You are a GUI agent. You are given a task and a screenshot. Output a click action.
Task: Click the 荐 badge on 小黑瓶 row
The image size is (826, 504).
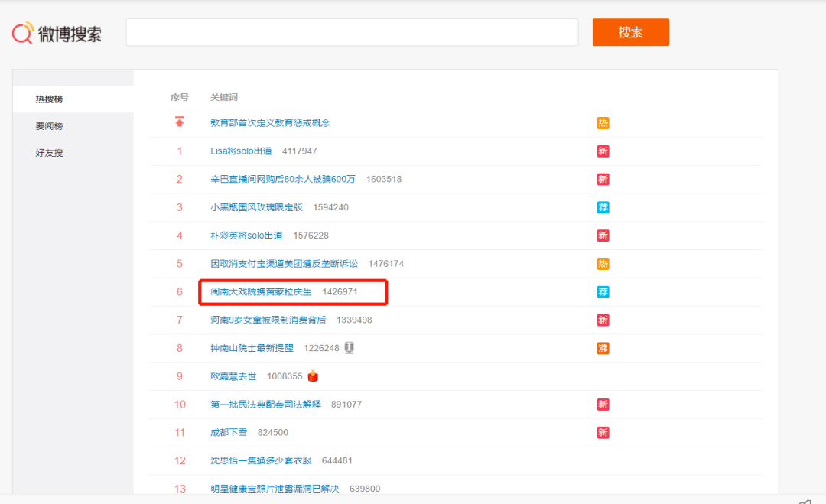pos(603,207)
